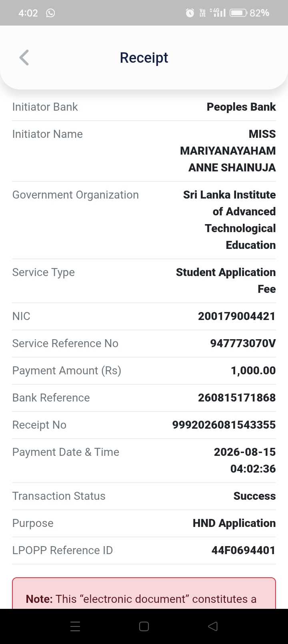Image resolution: width=288 pixels, height=644 pixels.
Task: Select the LPOPP Reference ID 44F0694401
Action: click(x=244, y=550)
